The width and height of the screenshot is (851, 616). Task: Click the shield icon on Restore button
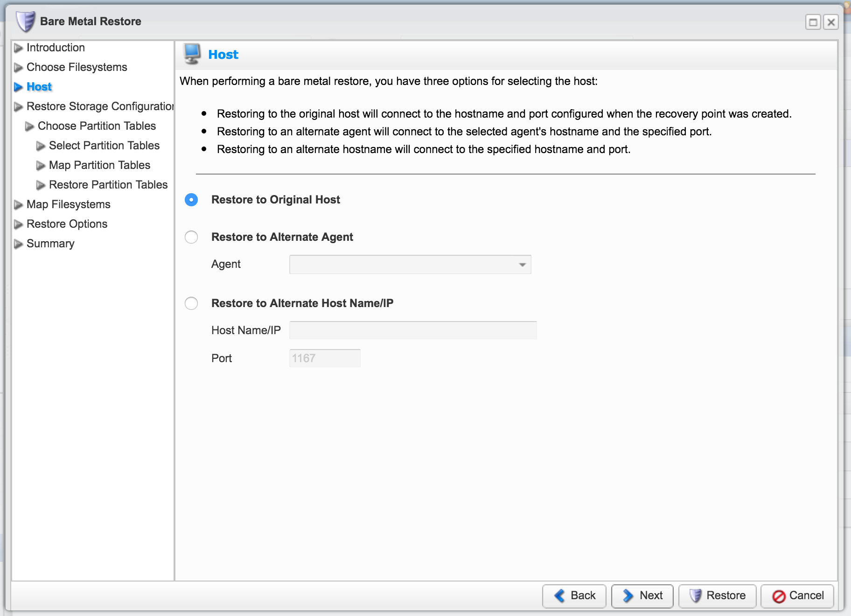tap(695, 595)
